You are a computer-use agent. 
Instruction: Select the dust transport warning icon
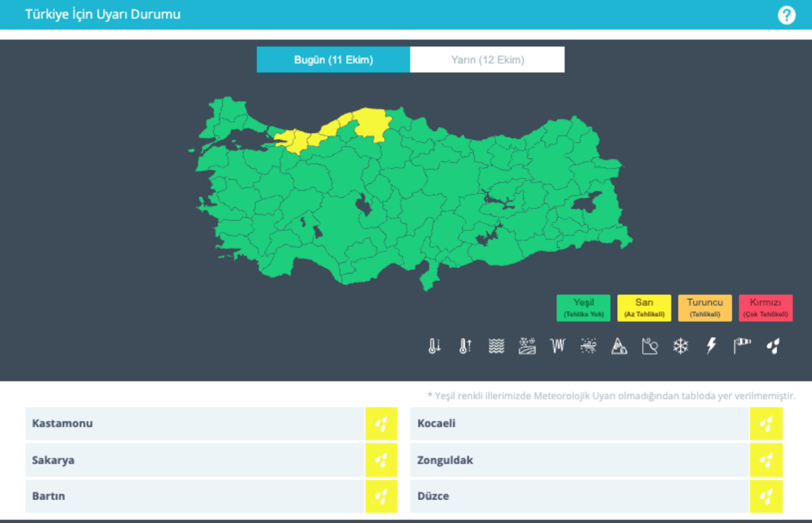588,346
